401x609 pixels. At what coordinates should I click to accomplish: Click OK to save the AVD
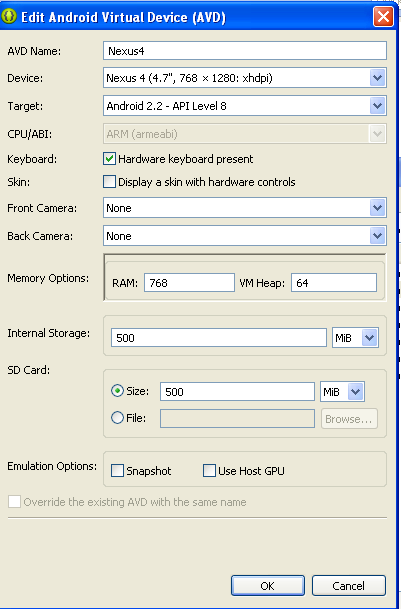[x=268, y=585]
